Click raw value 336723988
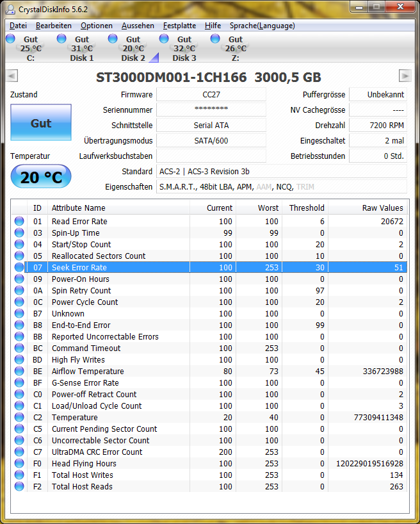Screen dimensions: 420x524 [x=383, y=371]
